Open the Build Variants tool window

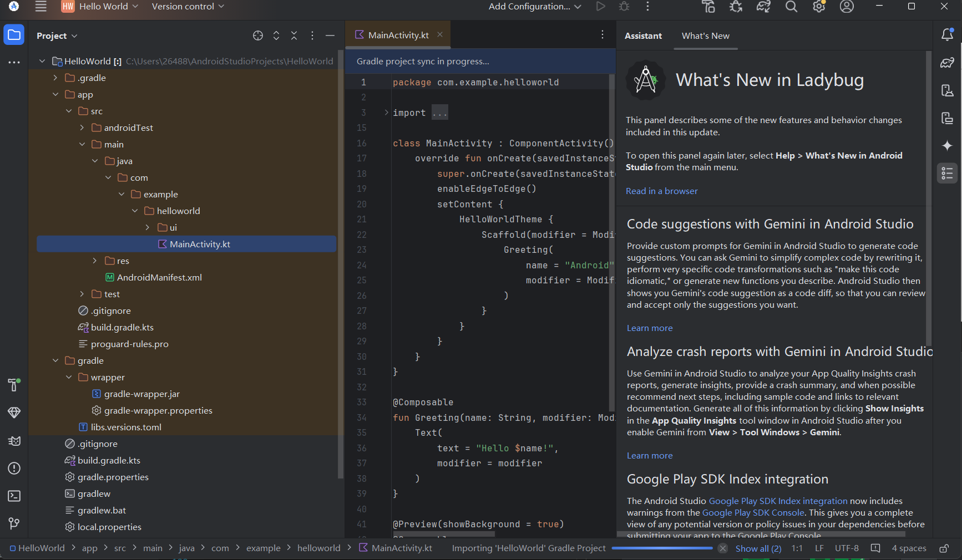[x=14, y=385]
